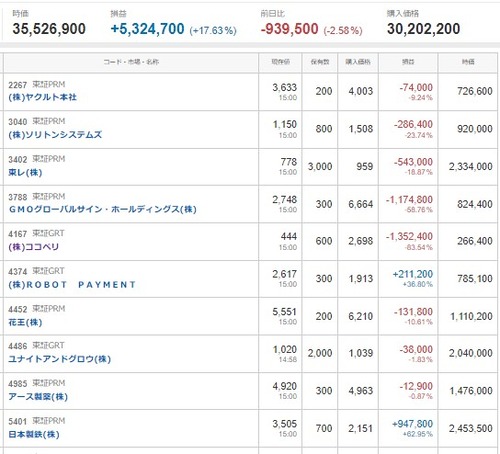The width and height of the screenshot is (500, 454).
Task: Select the total 時価 value 35,526,900
Action: click(49, 29)
